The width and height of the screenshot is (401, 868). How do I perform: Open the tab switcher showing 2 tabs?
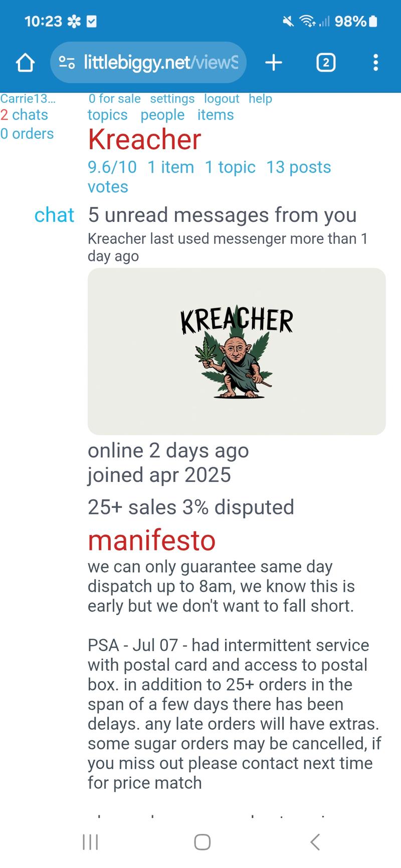(x=326, y=63)
